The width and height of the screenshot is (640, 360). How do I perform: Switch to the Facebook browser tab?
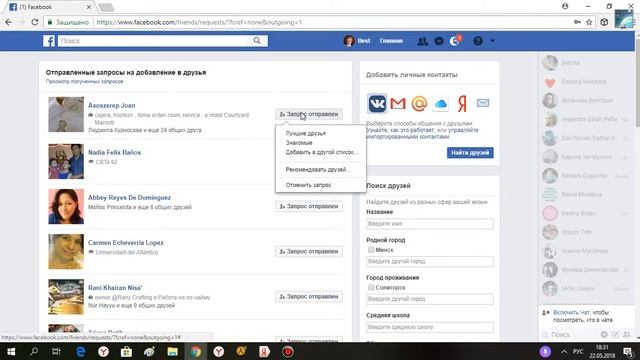[x=49, y=7]
